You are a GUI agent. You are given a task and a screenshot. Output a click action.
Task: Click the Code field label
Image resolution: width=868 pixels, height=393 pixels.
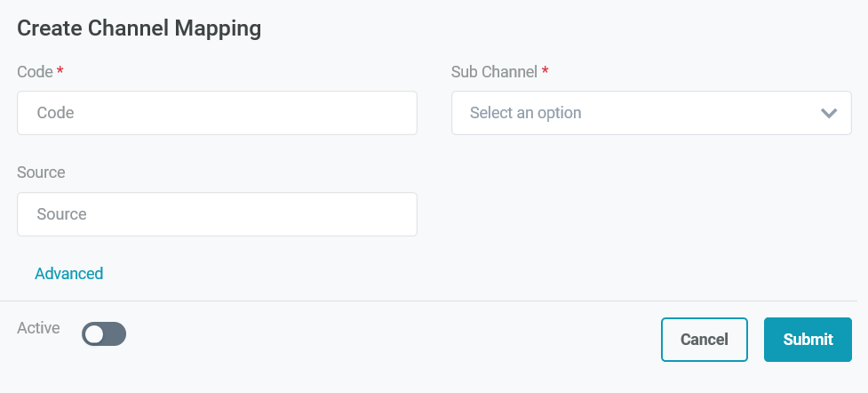35,72
